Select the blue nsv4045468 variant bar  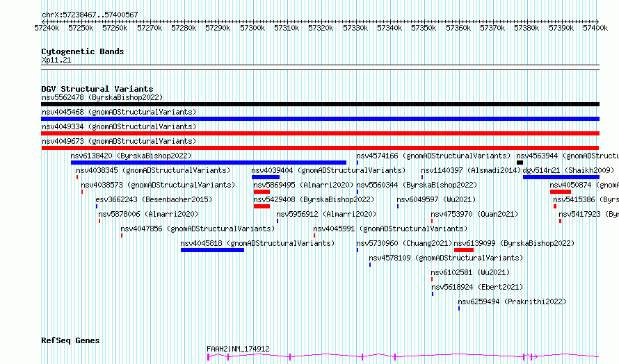[320, 119]
